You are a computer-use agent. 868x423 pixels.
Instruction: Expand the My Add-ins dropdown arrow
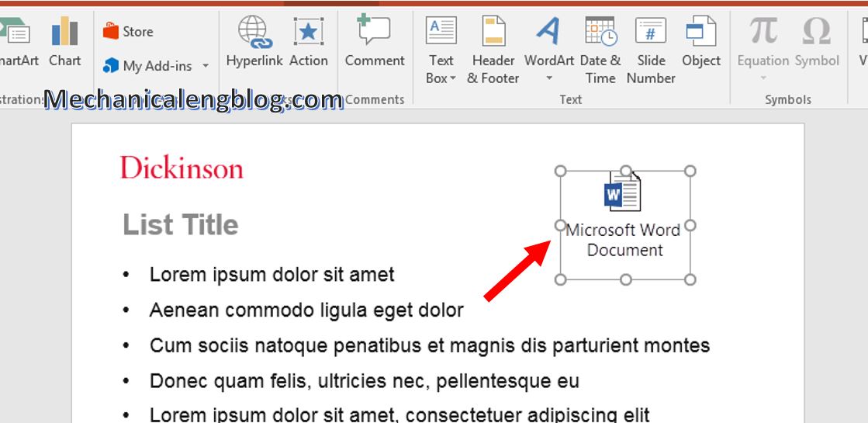tap(206, 66)
